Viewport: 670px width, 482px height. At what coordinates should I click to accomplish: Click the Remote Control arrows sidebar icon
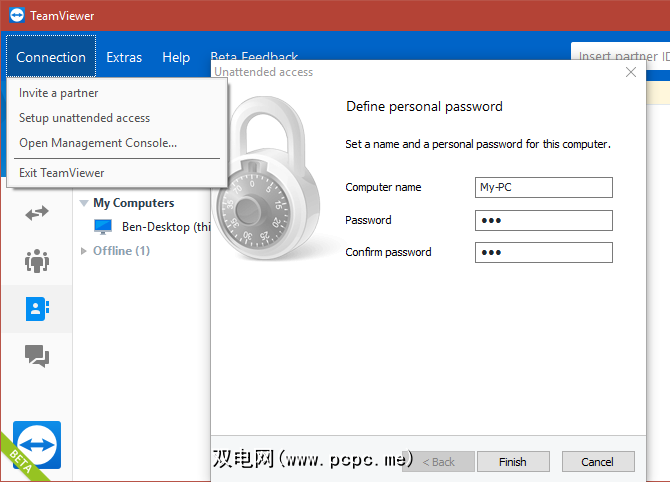pos(37,212)
